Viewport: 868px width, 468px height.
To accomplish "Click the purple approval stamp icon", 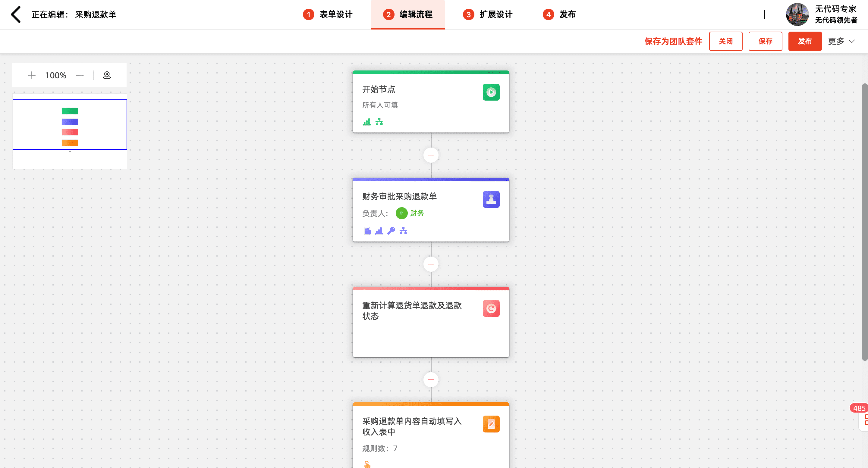I will (491, 199).
